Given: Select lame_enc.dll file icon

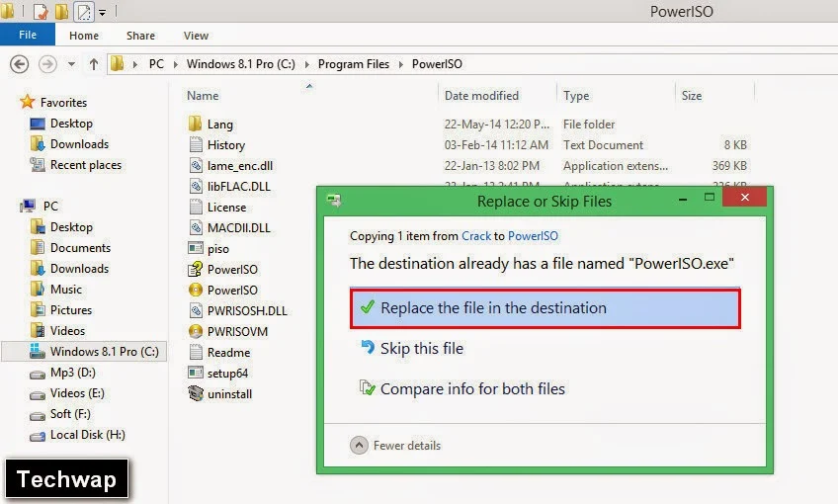Looking at the screenshot, I should click(196, 166).
